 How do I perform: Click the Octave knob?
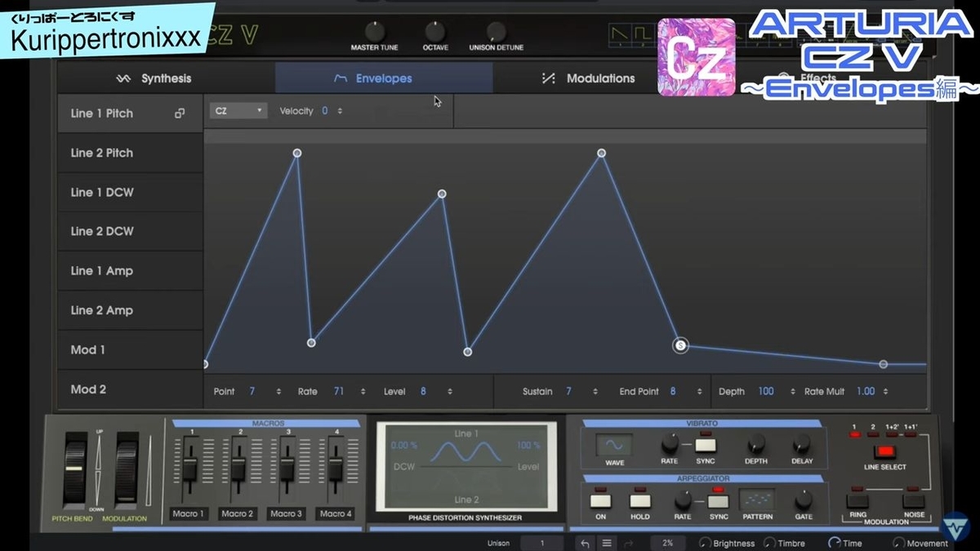tap(435, 31)
